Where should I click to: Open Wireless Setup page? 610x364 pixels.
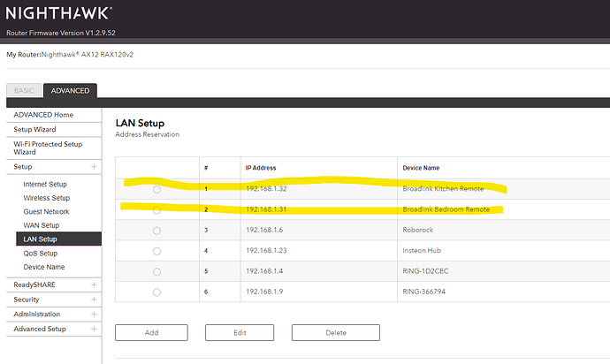click(47, 198)
